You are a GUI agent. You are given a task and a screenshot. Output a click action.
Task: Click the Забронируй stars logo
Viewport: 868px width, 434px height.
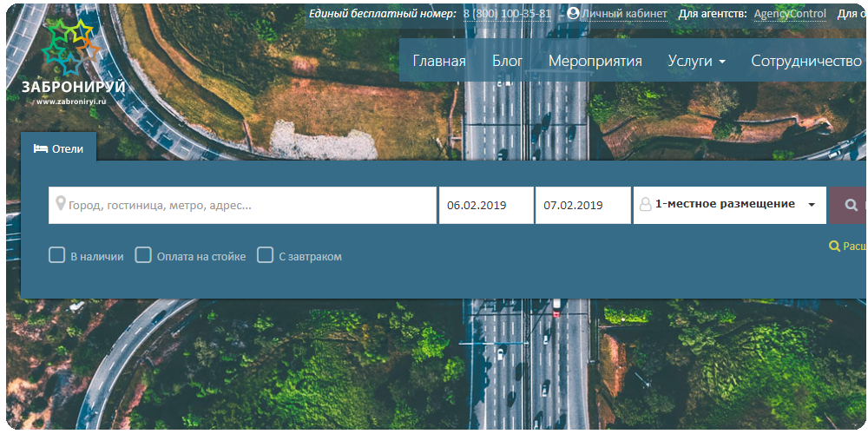pos(71,48)
